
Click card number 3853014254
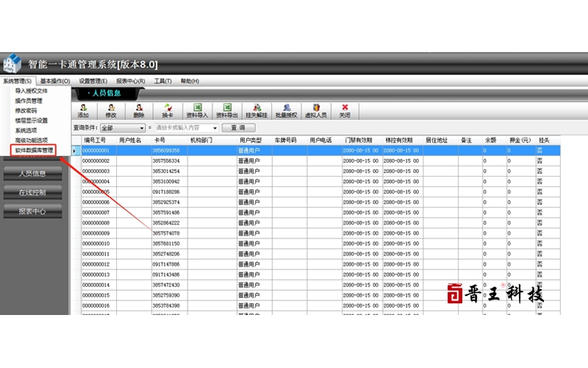[x=166, y=171]
